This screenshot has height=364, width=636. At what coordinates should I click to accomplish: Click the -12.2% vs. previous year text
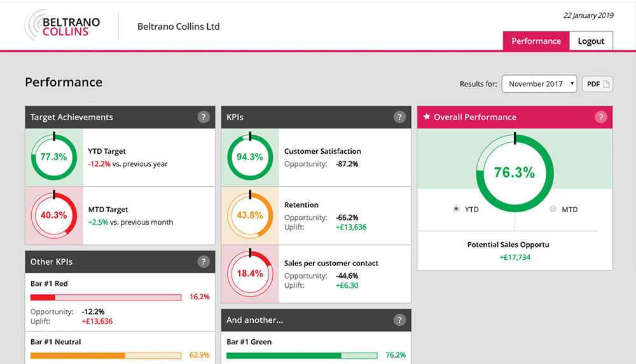pyautogui.click(x=128, y=164)
